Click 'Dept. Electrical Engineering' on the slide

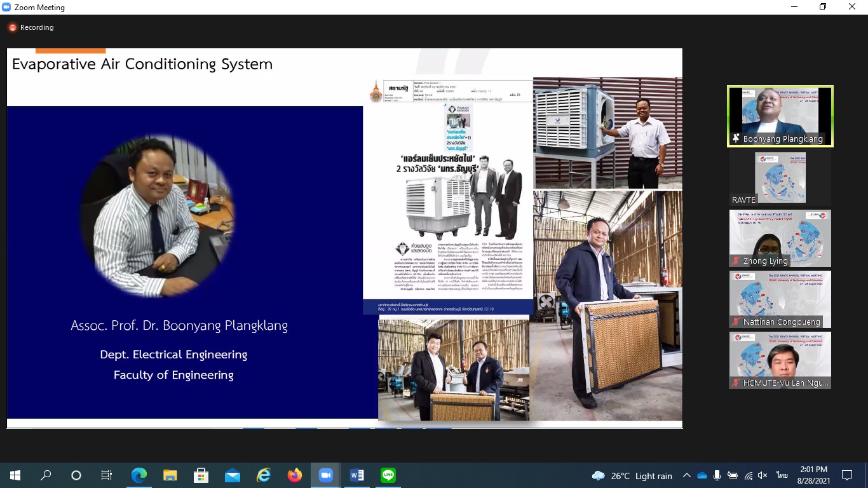click(173, 355)
